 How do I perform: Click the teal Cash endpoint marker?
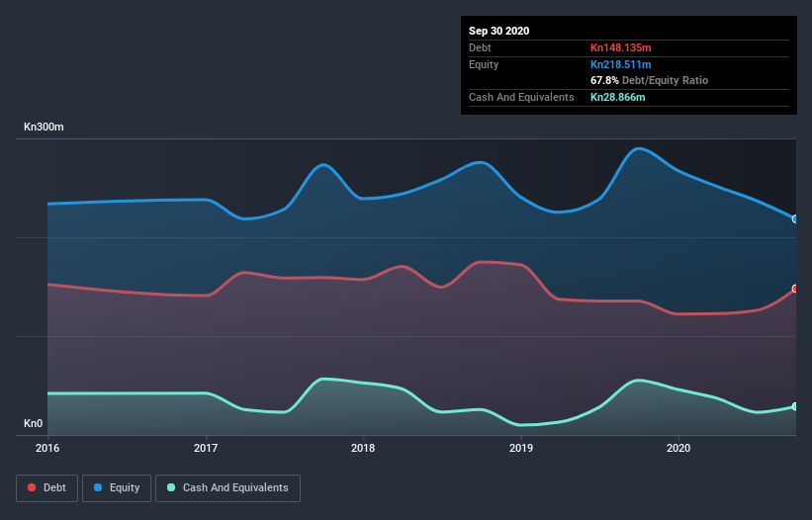pyautogui.click(x=795, y=406)
